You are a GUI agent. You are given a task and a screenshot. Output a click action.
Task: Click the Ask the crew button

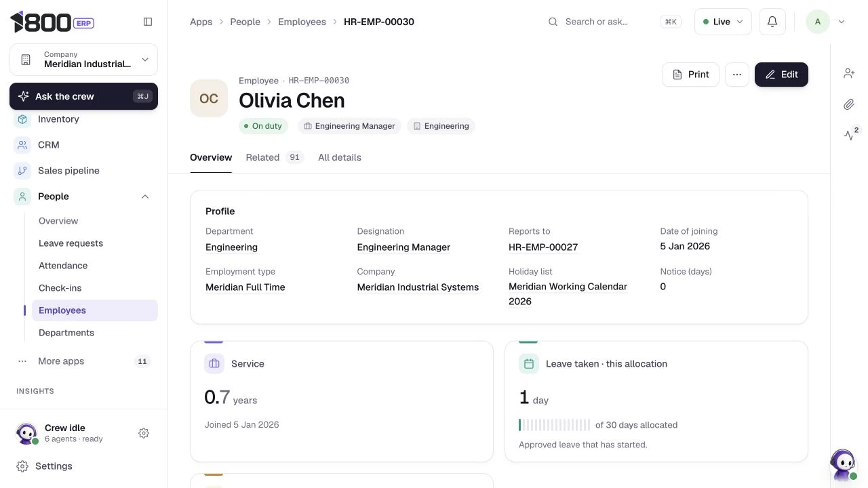pos(83,96)
